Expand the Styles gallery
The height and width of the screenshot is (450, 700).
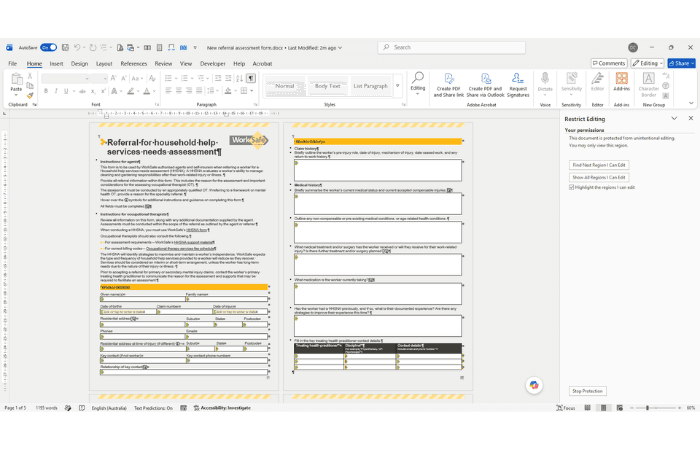coord(397,86)
